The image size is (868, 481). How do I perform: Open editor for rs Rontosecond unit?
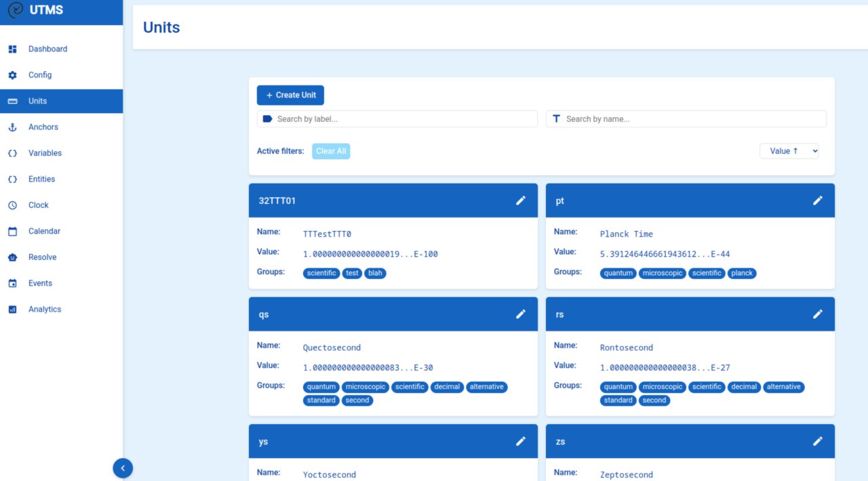[818, 314]
